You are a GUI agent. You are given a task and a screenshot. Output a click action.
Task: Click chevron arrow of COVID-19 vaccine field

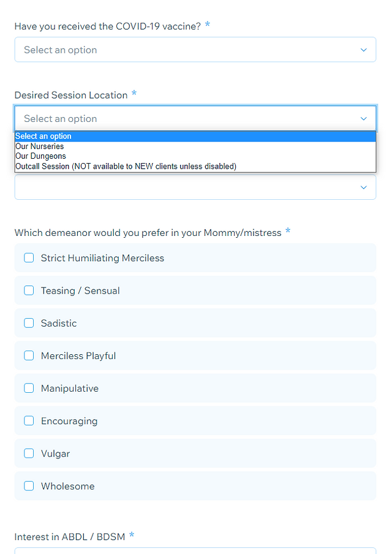363,50
